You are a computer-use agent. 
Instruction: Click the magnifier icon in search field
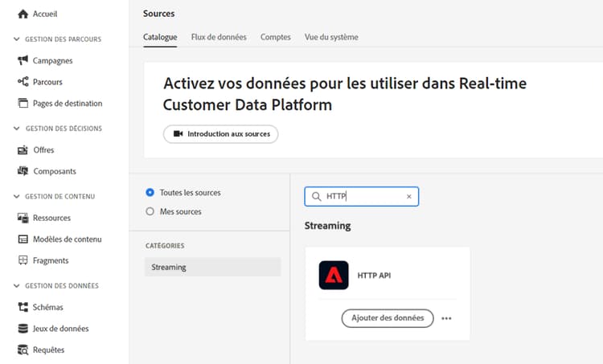coord(316,196)
